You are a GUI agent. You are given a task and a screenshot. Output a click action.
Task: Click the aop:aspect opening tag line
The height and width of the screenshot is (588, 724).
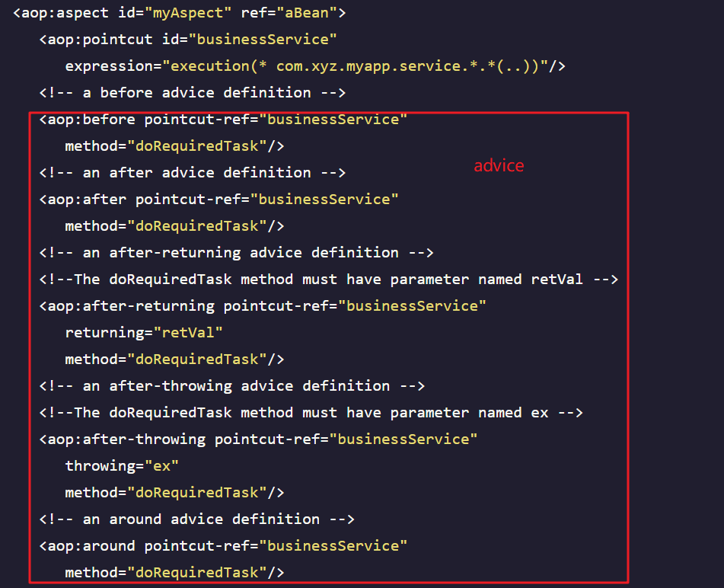[179, 13]
